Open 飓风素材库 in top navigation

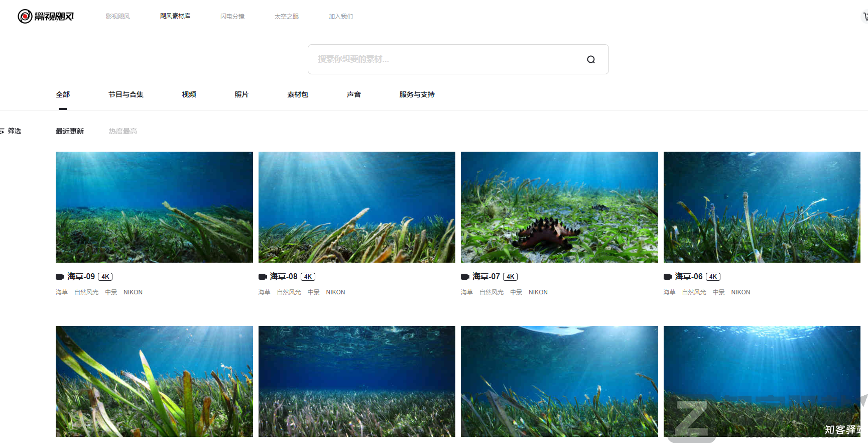pyautogui.click(x=175, y=16)
